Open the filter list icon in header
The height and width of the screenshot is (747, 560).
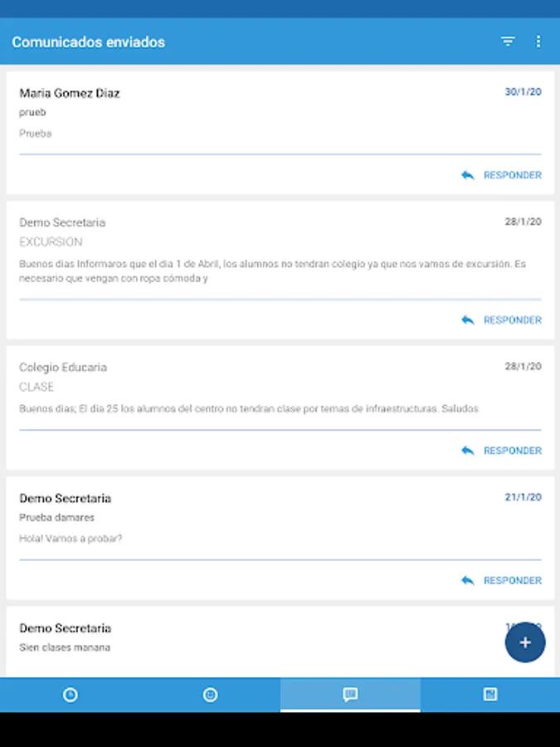[x=508, y=41]
